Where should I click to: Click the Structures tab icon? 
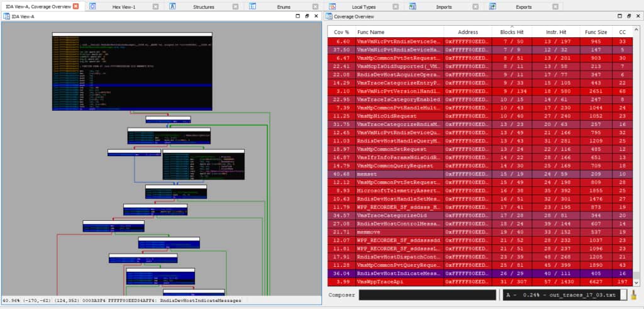coord(172,6)
